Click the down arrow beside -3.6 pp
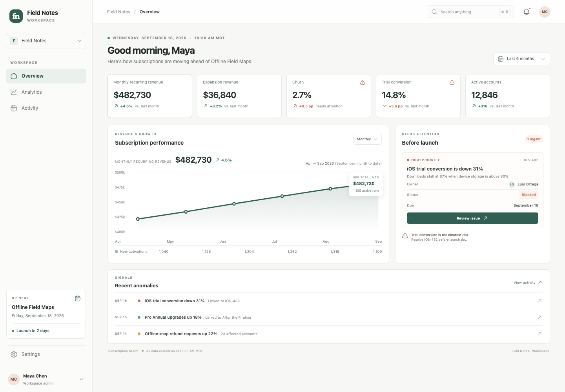The image size is (565, 392). [x=385, y=106]
